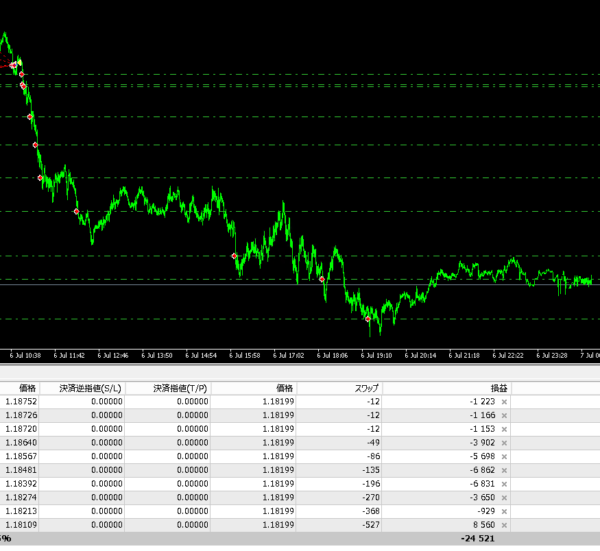Select open price 1.18392 cell

(x=19, y=484)
